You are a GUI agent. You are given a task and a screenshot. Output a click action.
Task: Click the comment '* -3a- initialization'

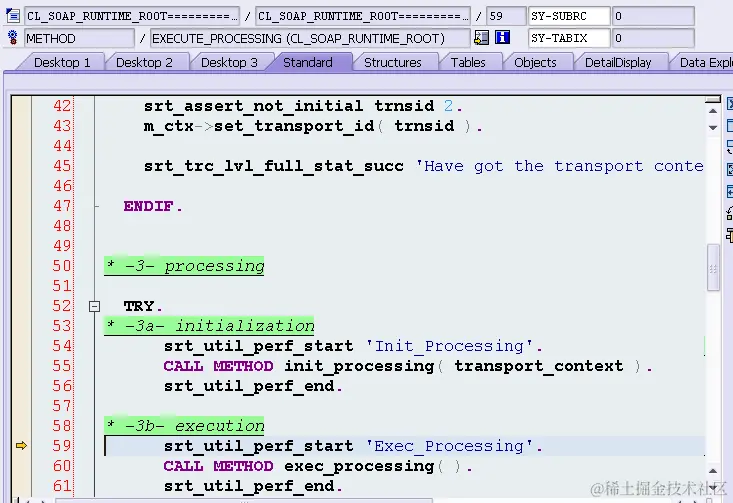pos(209,326)
